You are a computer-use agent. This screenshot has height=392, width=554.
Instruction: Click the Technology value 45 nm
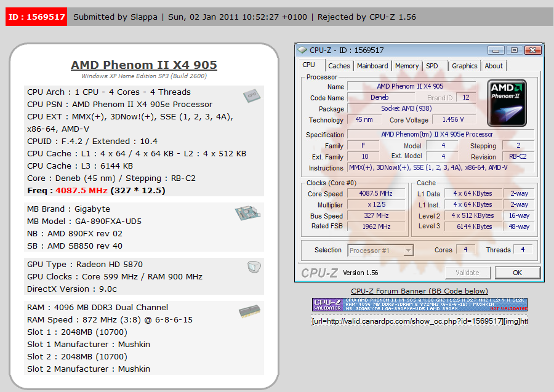(364, 120)
